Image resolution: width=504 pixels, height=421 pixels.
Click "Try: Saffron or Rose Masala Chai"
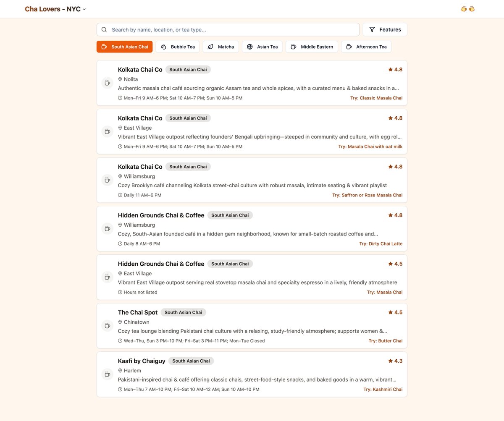click(367, 195)
